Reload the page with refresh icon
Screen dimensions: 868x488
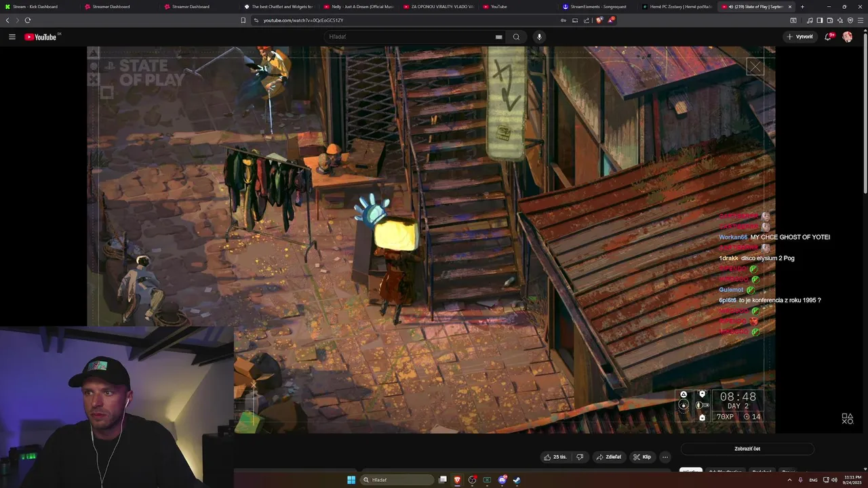[28, 20]
